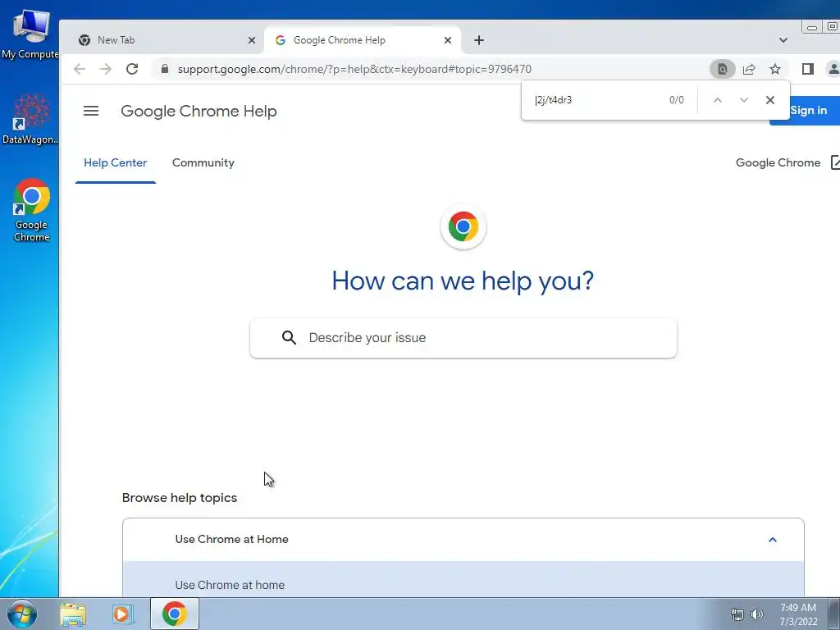Viewport: 840px width, 630px height.
Task: Open the Google Chrome product link
Action: (x=787, y=163)
